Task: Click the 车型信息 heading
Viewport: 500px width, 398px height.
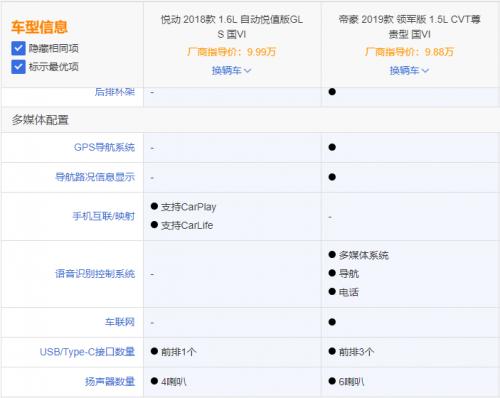Action: (x=39, y=27)
